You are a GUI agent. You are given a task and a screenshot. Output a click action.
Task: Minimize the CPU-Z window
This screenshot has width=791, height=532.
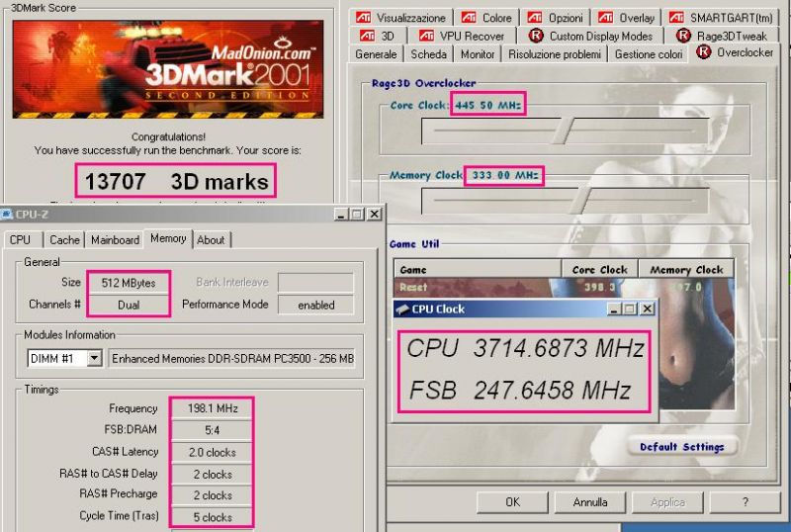click(x=341, y=214)
